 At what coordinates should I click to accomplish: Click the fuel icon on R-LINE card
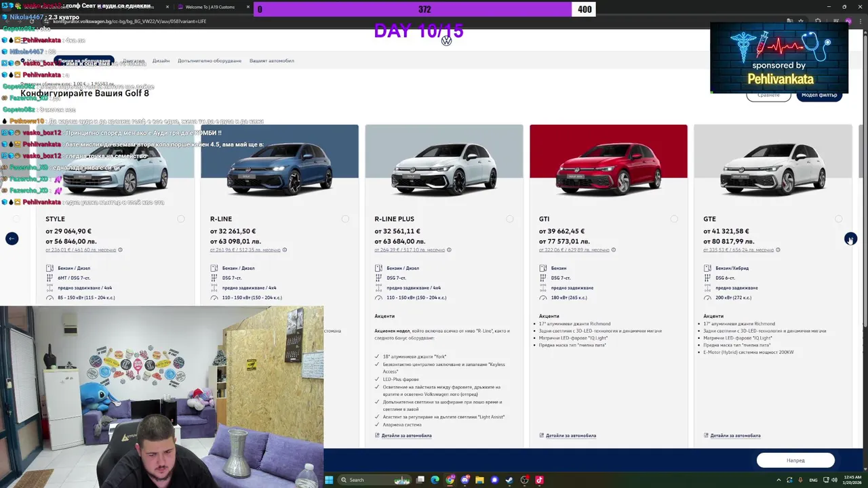(x=214, y=268)
